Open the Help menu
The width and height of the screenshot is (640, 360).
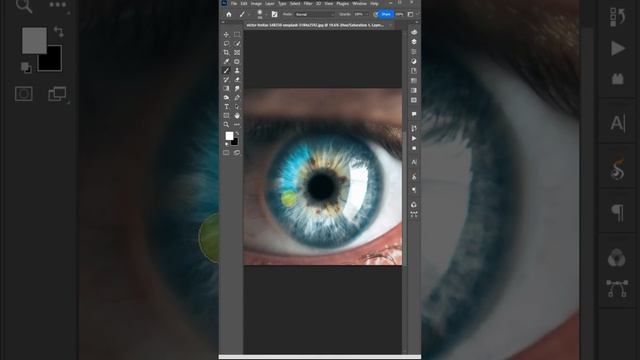374,4
